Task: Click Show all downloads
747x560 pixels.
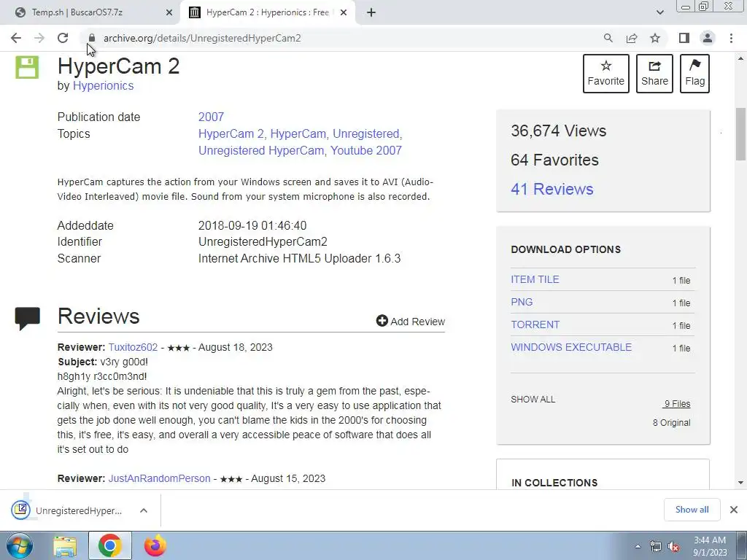Action: [x=692, y=510]
